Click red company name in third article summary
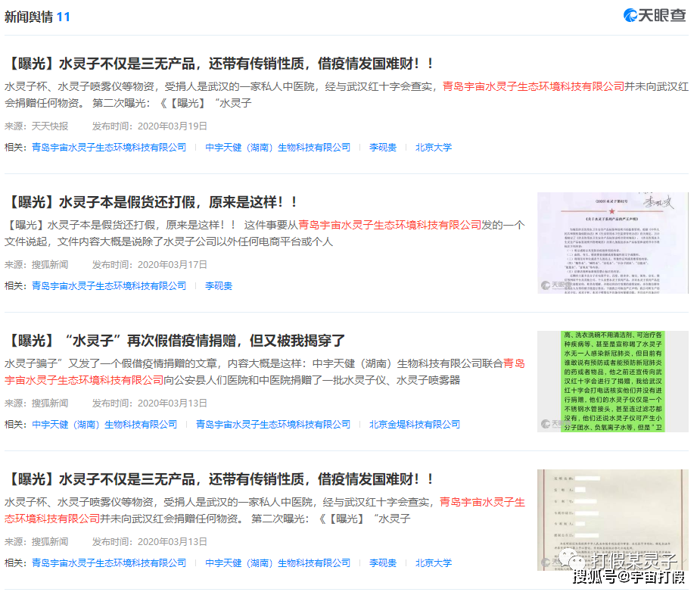 coord(264,372)
